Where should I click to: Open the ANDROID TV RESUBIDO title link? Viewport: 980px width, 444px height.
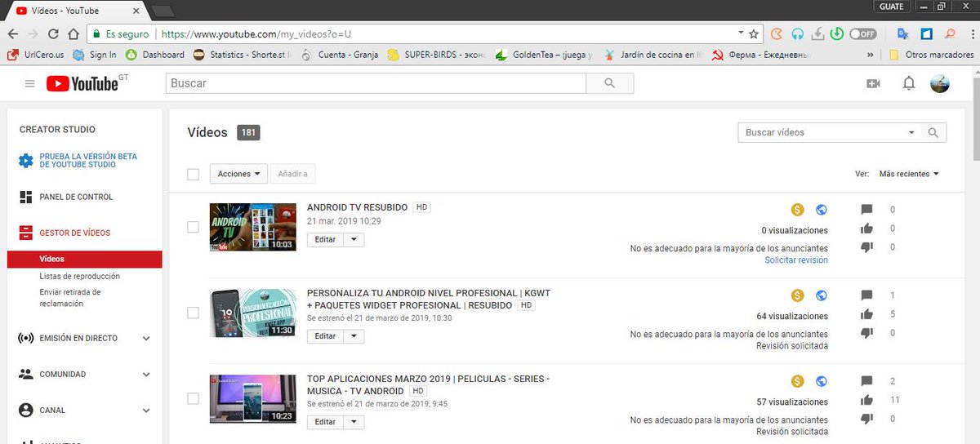pos(357,207)
